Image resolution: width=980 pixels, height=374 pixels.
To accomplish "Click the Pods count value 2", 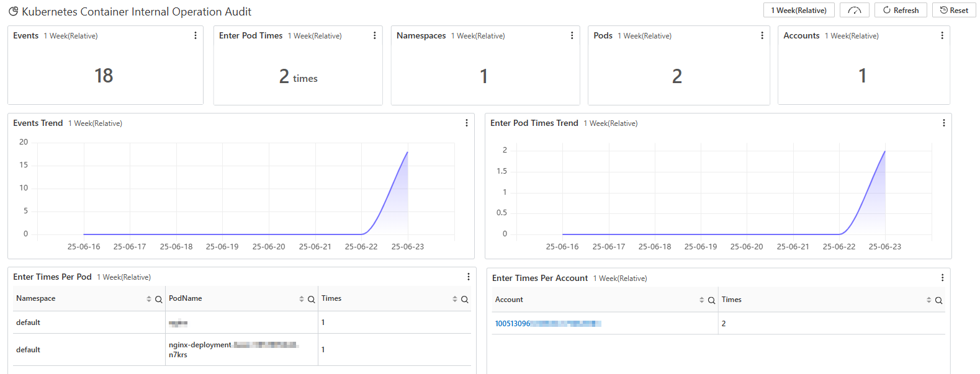I will point(677,76).
